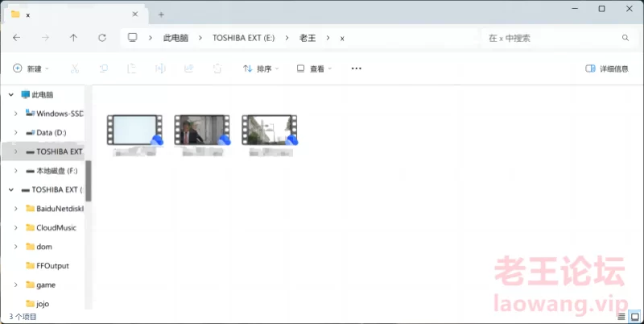Open the 排序 sort dropdown
Image resolution: width=644 pixels, height=324 pixels.
261,69
